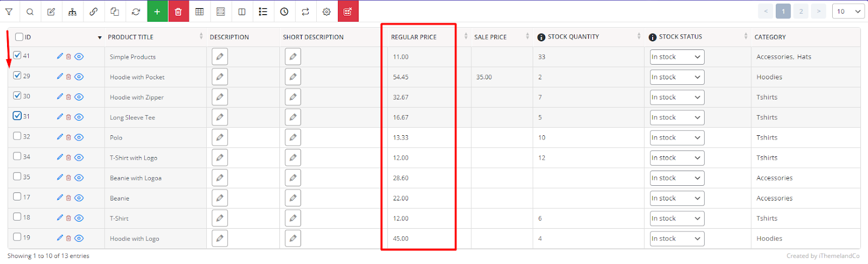
Task: View the Polo product via eye icon
Action: (79, 137)
